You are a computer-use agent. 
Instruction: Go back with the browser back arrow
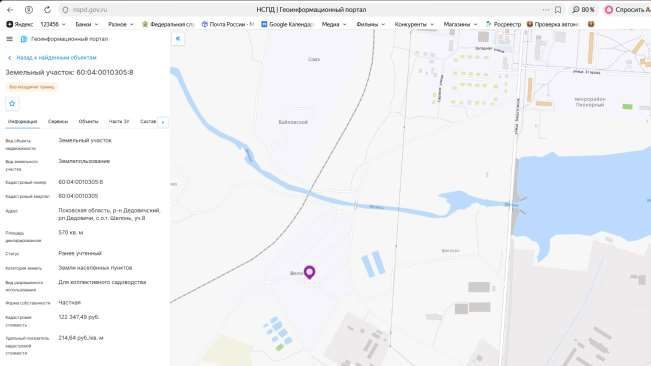tap(10, 10)
